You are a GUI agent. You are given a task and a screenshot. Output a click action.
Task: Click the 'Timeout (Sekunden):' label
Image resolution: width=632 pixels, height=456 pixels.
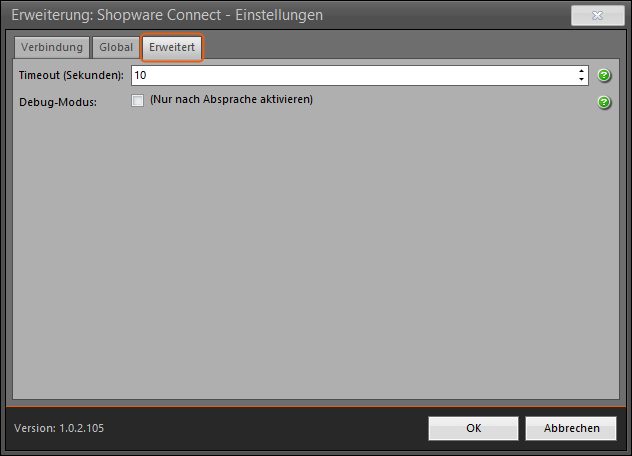pos(71,75)
